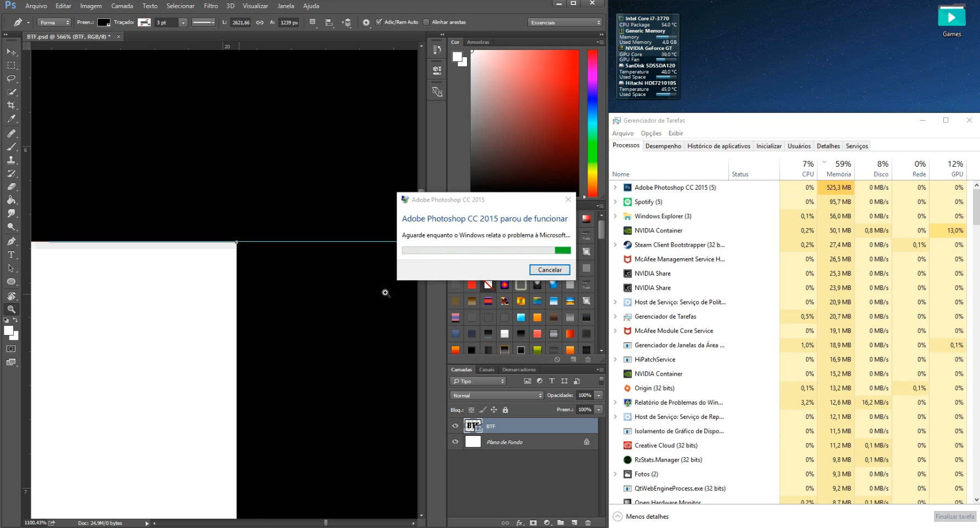Open the Imagem menu

click(x=91, y=6)
